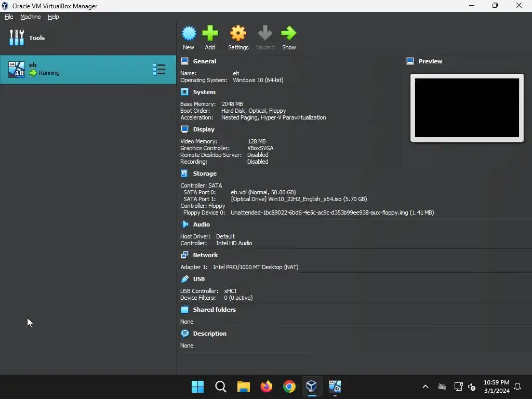
Task: Open the Windows Start menu
Action: tap(197, 387)
